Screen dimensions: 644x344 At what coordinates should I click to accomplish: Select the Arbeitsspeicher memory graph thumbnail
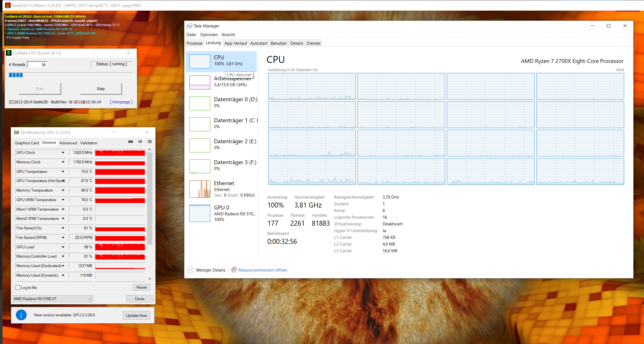(x=200, y=83)
